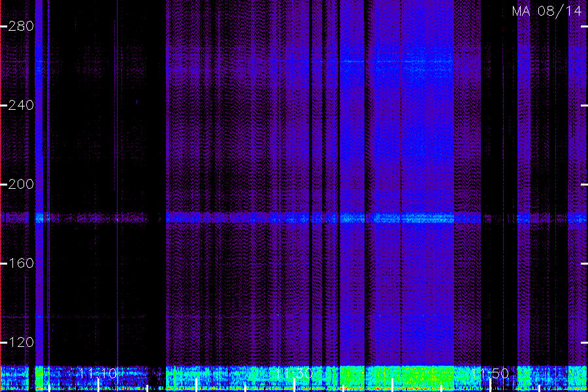588x392 pixels.
Task: Click the 200 frequency axis label
Action: 21,184
